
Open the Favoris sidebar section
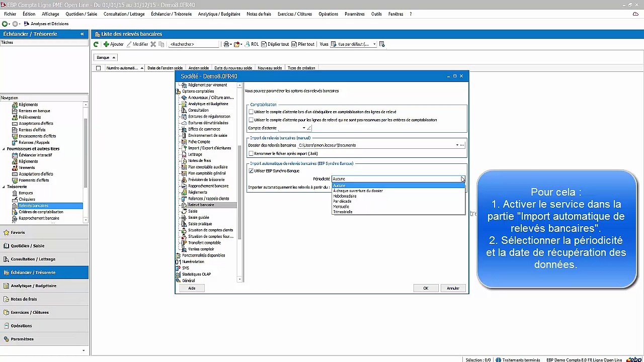tap(44, 232)
